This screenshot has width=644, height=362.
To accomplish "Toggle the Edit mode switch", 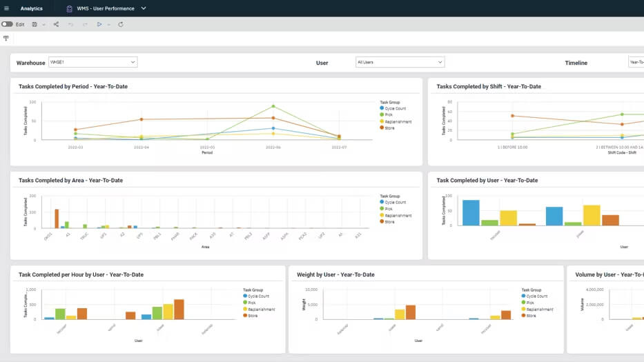I will tap(7, 24).
